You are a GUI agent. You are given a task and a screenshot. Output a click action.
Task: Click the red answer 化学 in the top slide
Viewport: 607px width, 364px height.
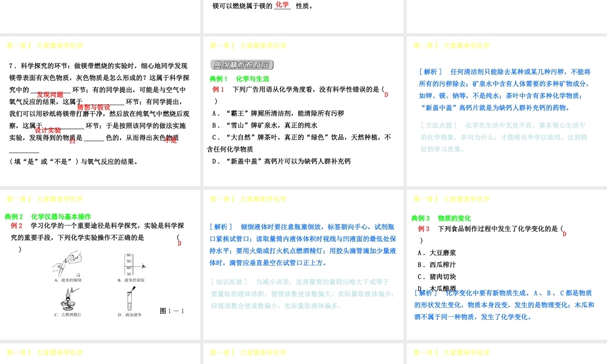coord(282,5)
